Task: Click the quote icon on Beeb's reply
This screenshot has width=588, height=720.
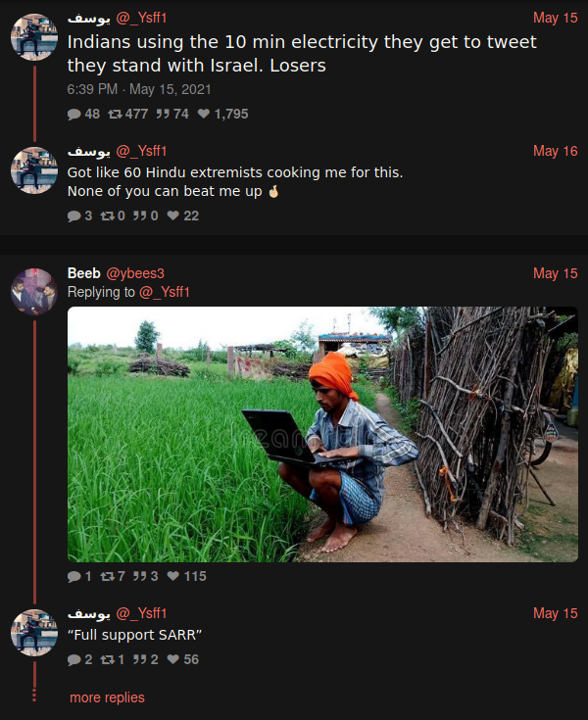Action: pyautogui.click(x=139, y=576)
